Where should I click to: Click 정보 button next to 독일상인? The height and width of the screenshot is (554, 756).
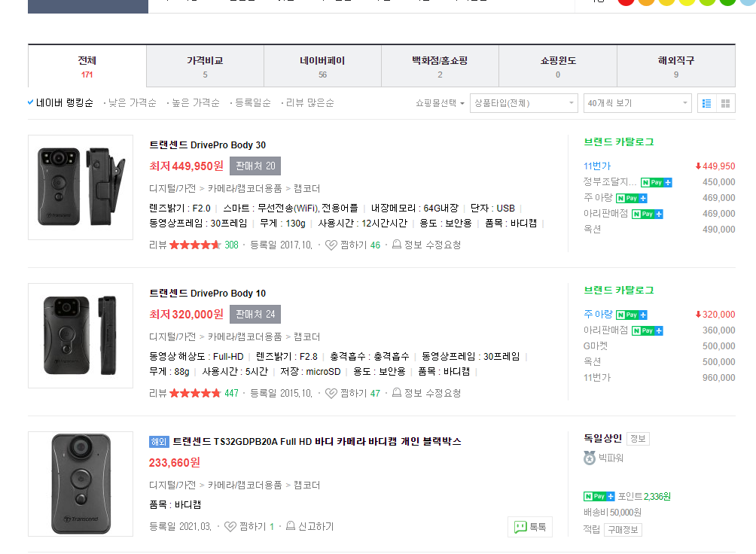[x=638, y=439]
